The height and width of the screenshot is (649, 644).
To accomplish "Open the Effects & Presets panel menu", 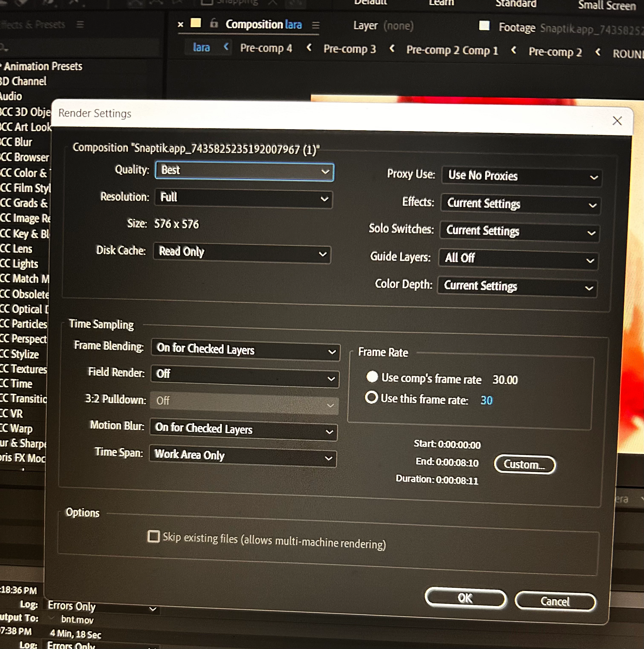I will click(x=80, y=25).
